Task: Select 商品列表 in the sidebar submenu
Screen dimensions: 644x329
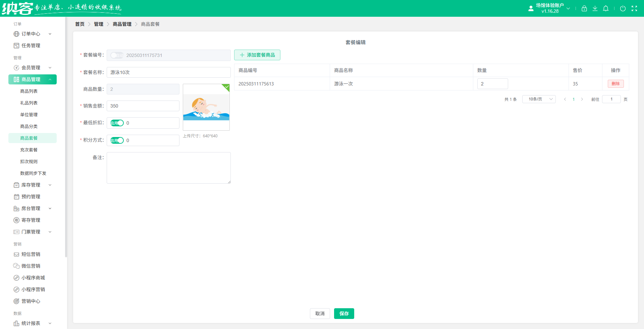Action: click(29, 91)
